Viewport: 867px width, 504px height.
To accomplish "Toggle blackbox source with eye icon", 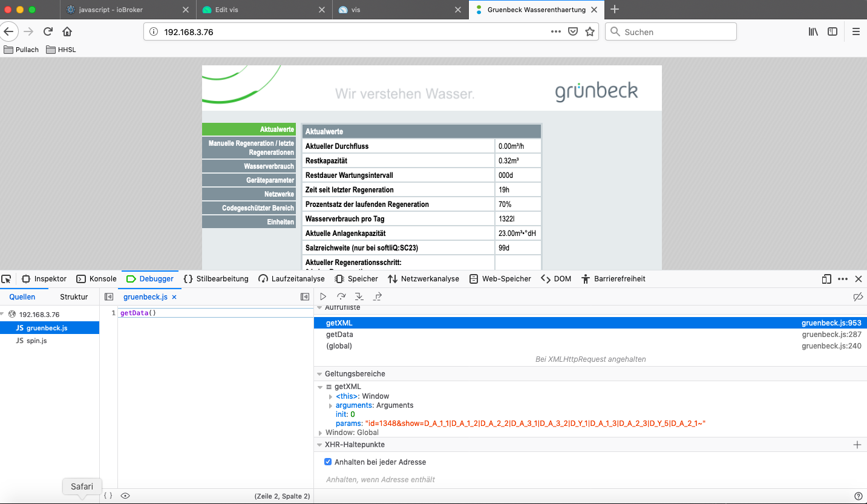I will coord(125,496).
